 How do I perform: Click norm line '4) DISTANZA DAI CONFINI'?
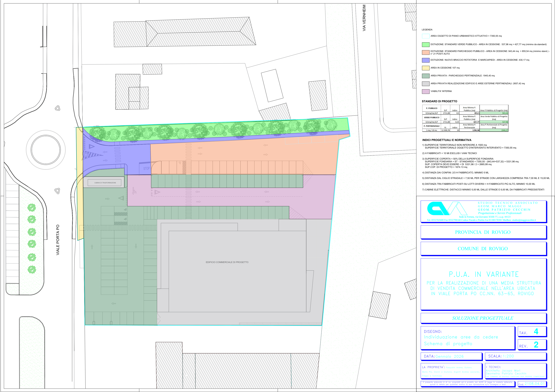pyautogui.click(x=455, y=173)
